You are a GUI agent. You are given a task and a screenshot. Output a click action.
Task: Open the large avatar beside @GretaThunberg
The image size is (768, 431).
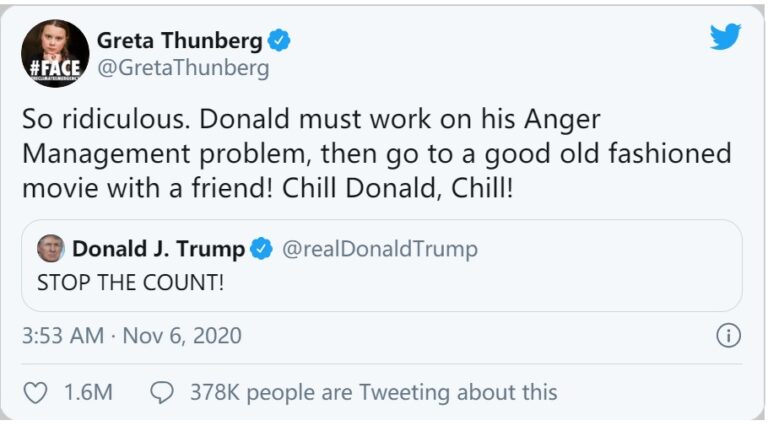click(50, 53)
